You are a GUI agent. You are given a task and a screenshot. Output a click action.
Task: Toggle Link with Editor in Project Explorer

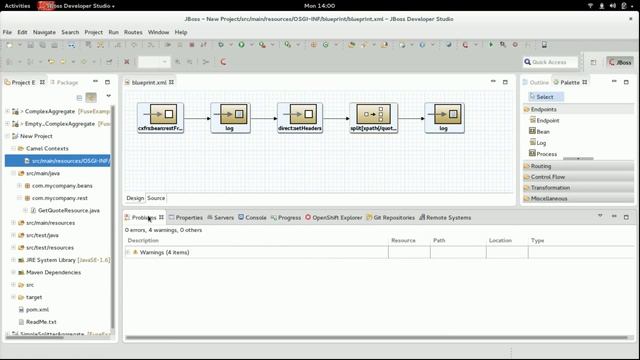click(x=91, y=98)
